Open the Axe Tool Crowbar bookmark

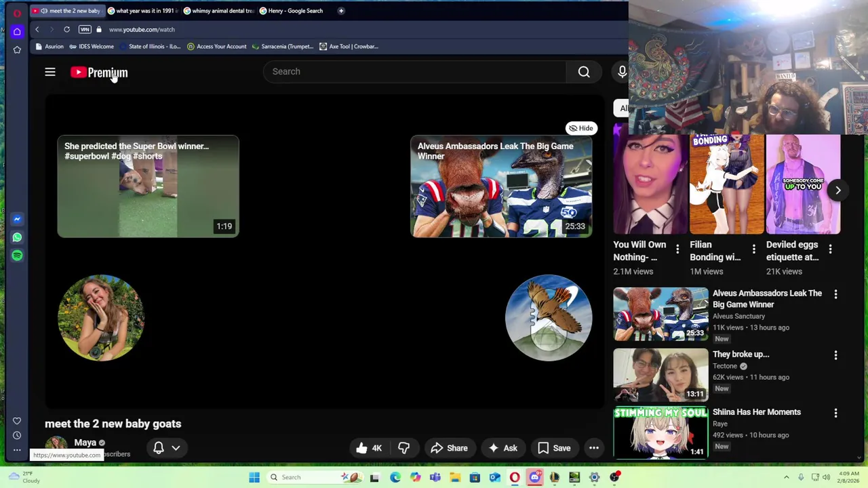click(349, 47)
